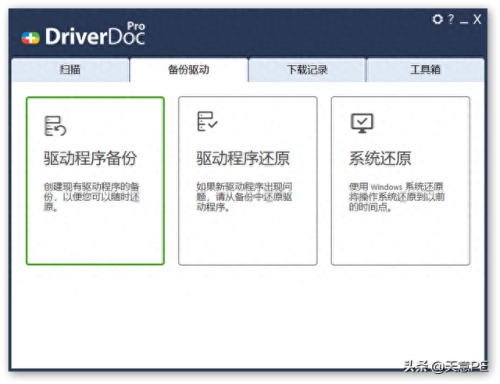Select the 驱动程序备份 heading

pos(90,158)
